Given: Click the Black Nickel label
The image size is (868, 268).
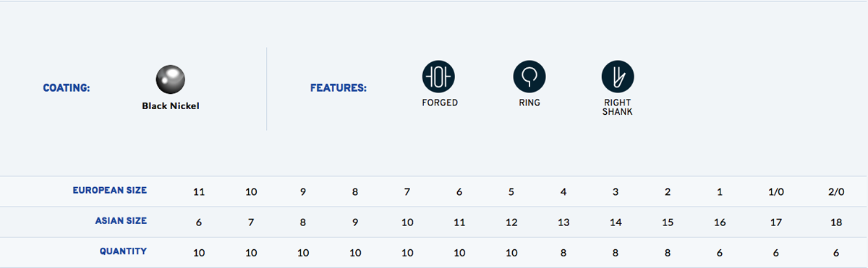Looking at the screenshot, I should click(x=171, y=106).
